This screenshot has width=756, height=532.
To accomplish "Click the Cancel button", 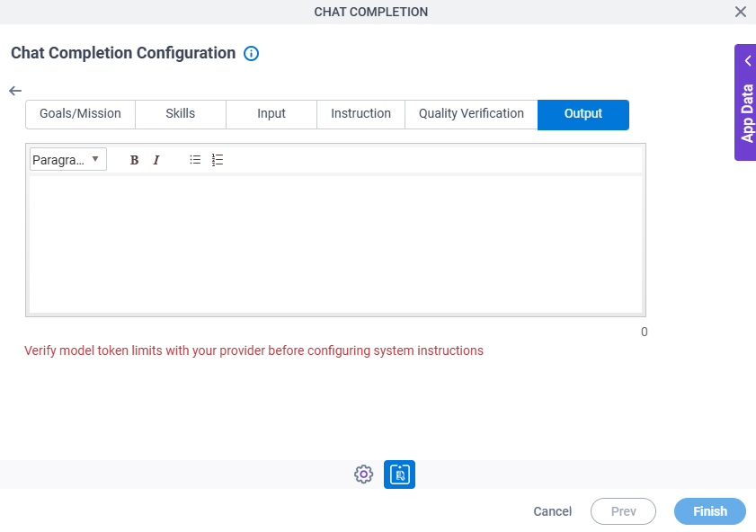I will coord(553,511).
